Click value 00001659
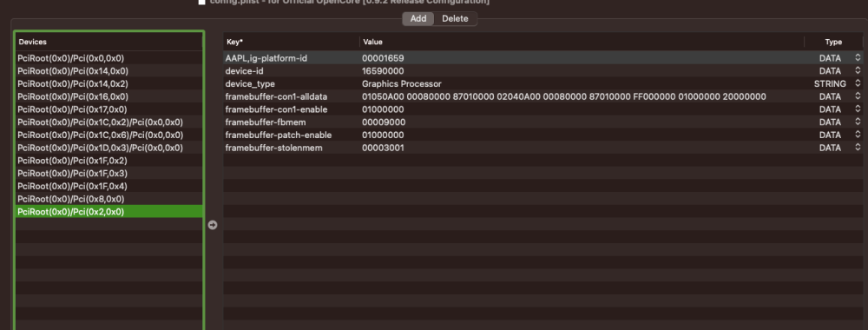Image resolution: width=868 pixels, height=330 pixels. (383, 58)
